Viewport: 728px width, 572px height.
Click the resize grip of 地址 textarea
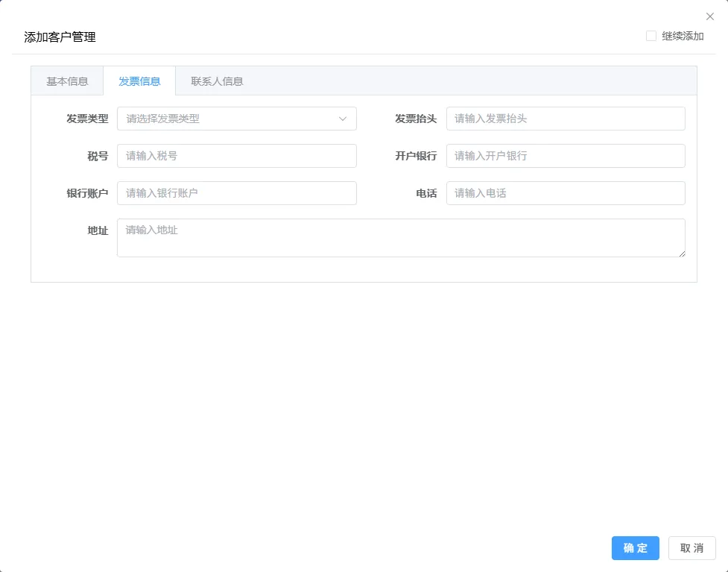point(682,254)
